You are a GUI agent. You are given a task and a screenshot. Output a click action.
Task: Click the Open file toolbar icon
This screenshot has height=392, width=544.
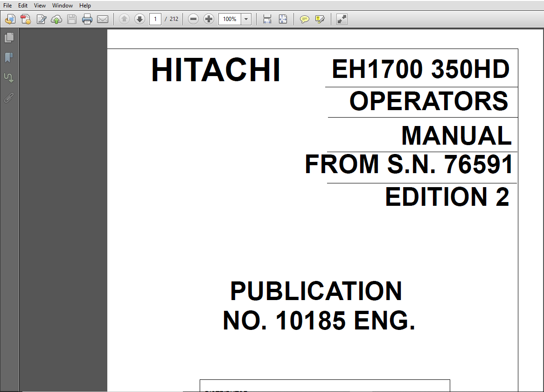pyautogui.click(x=10, y=19)
